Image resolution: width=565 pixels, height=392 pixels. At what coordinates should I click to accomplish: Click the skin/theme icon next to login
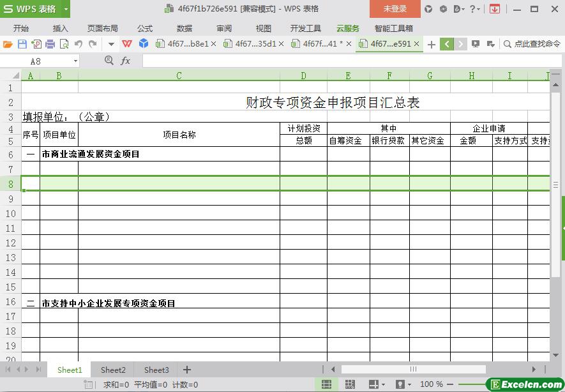tap(428, 9)
